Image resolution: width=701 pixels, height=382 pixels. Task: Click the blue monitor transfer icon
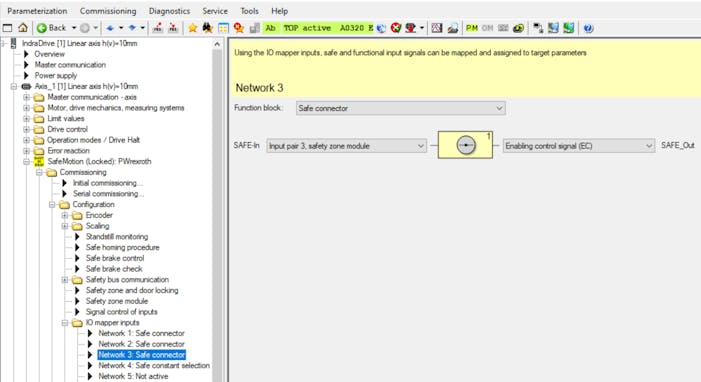pyautogui.click(x=553, y=28)
